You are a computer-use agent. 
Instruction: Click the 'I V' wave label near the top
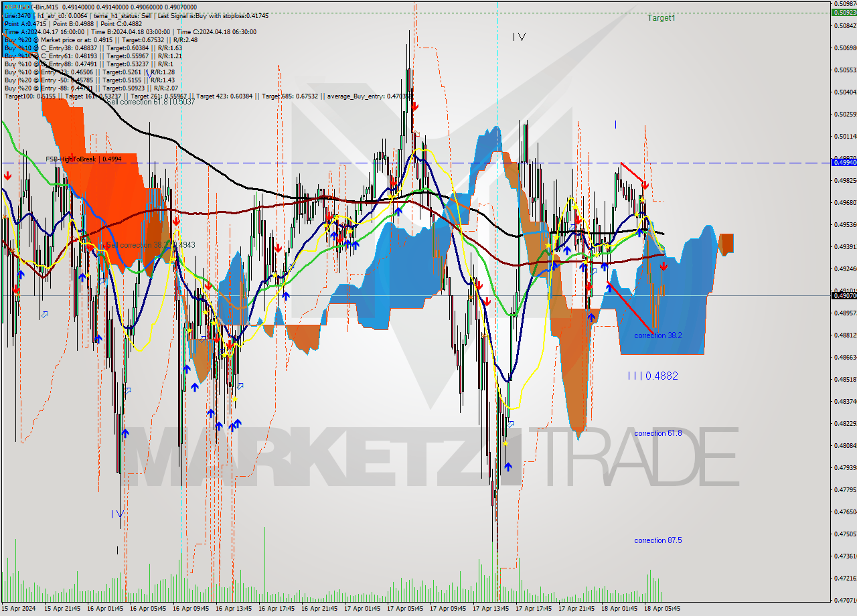pos(519,37)
